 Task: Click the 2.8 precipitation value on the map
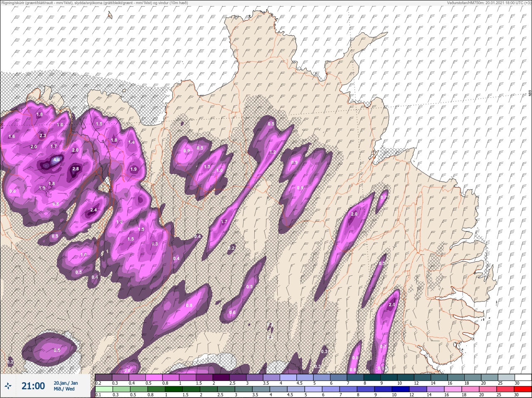75,169
